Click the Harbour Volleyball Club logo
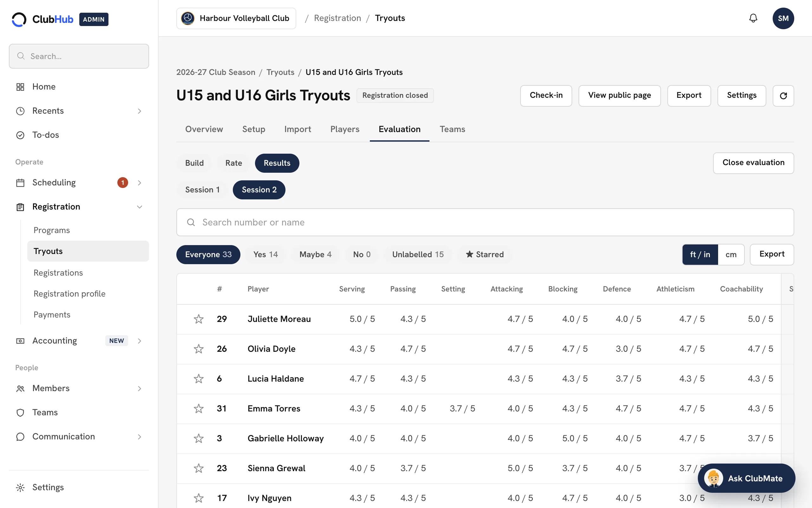812x508 pixels. (187, 18)
